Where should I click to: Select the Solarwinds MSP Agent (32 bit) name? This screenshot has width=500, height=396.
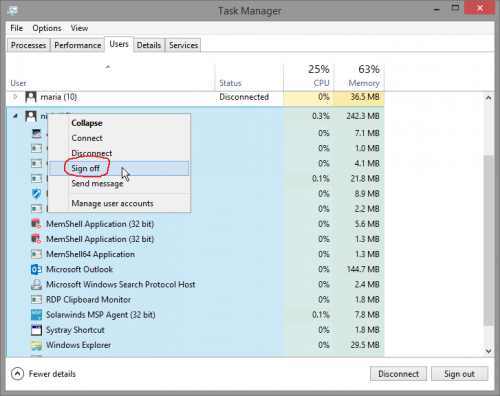101,315
